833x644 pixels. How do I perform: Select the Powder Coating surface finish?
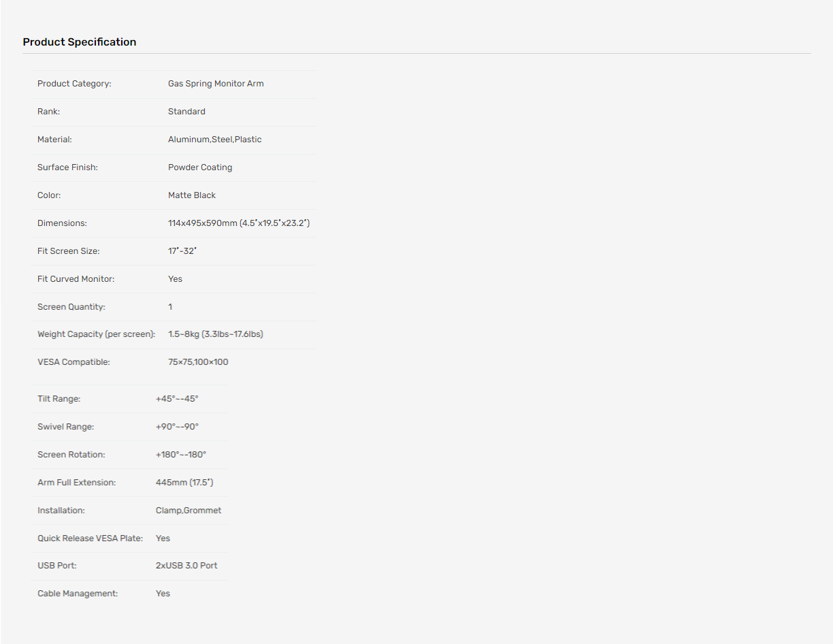(x=200, y=167)
